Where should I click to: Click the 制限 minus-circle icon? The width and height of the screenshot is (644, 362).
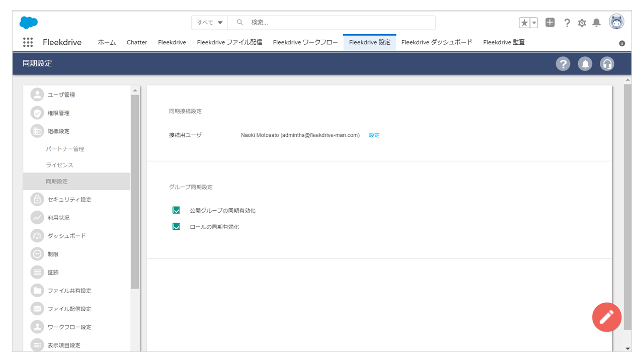37,254
